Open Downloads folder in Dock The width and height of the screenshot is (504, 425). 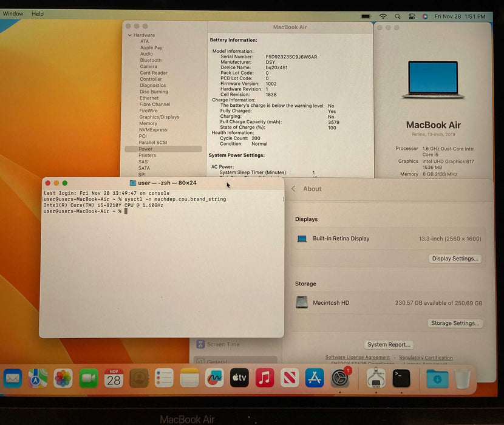tap(437, 378)
